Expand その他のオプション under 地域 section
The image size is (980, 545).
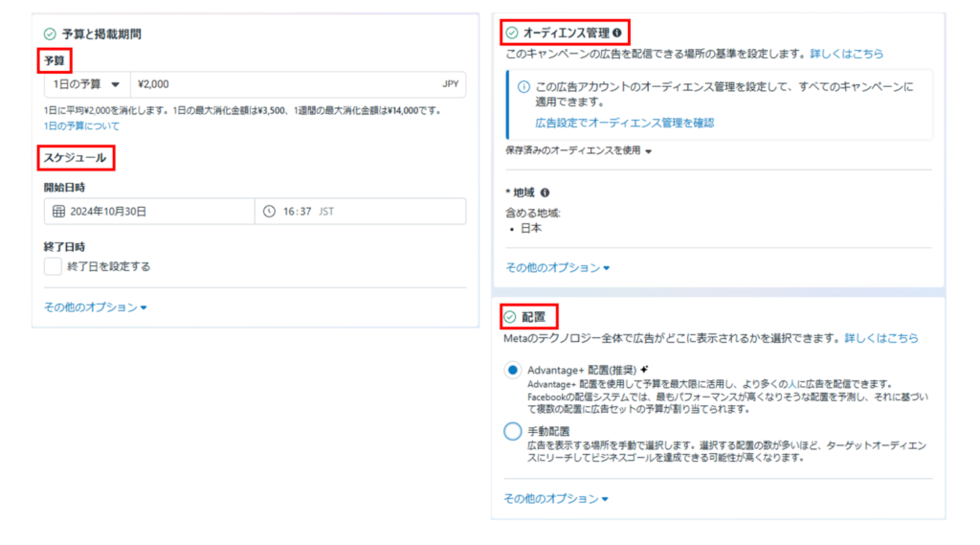(x=557, y=268)
